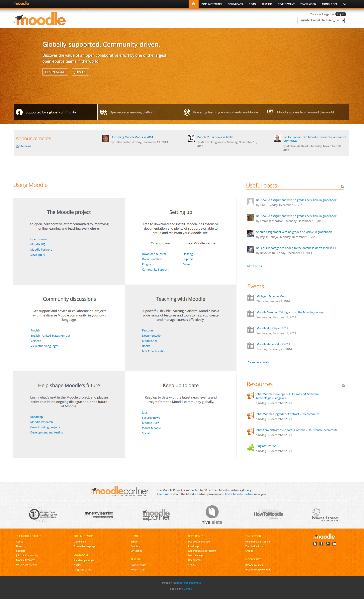
Task: Open View other languages link
Action: [45, 346]
